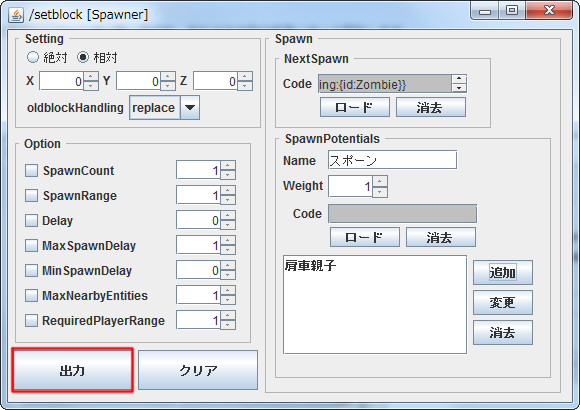580x410 pixels.
Task: Click the 出力 output button
Action: 72,370
